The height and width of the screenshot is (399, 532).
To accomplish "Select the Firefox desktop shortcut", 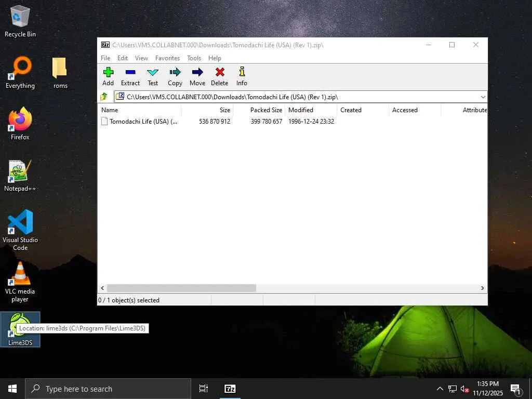I will click(x=20, y=124).
